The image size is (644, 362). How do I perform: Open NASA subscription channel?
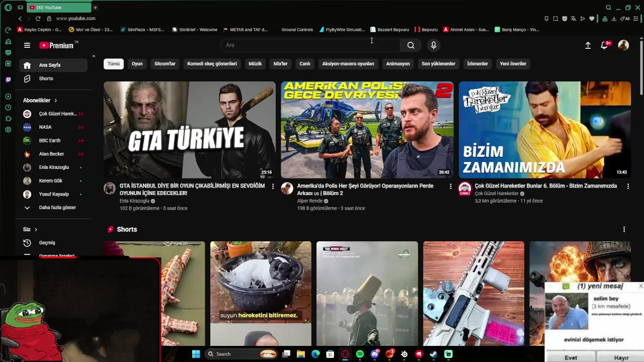(x=53, y=127)
